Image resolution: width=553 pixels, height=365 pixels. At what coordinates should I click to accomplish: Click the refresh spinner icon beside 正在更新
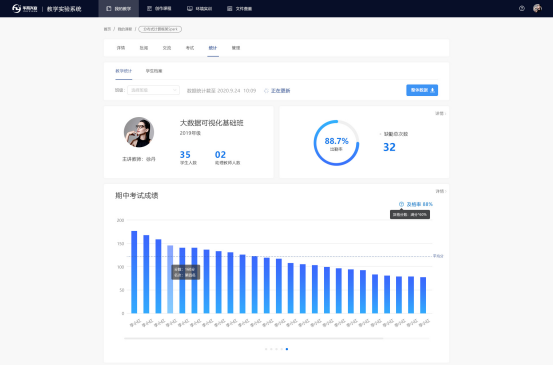(266, 91)
